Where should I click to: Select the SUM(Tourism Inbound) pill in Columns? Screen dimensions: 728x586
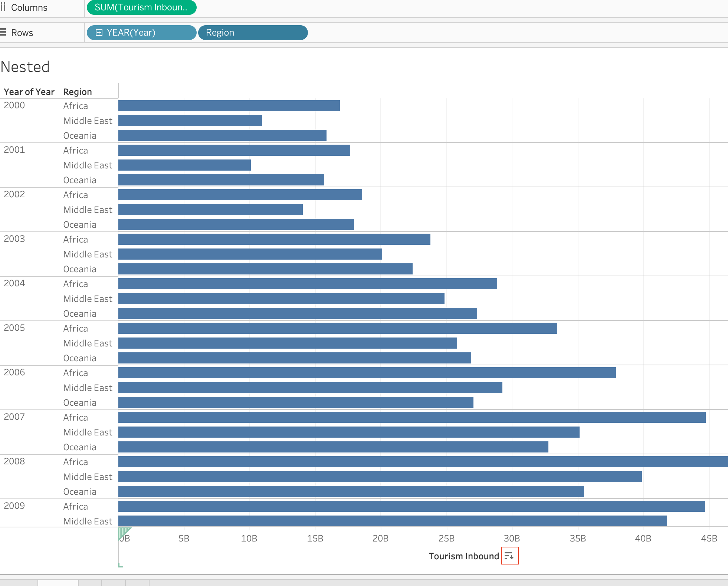(141, 7)
